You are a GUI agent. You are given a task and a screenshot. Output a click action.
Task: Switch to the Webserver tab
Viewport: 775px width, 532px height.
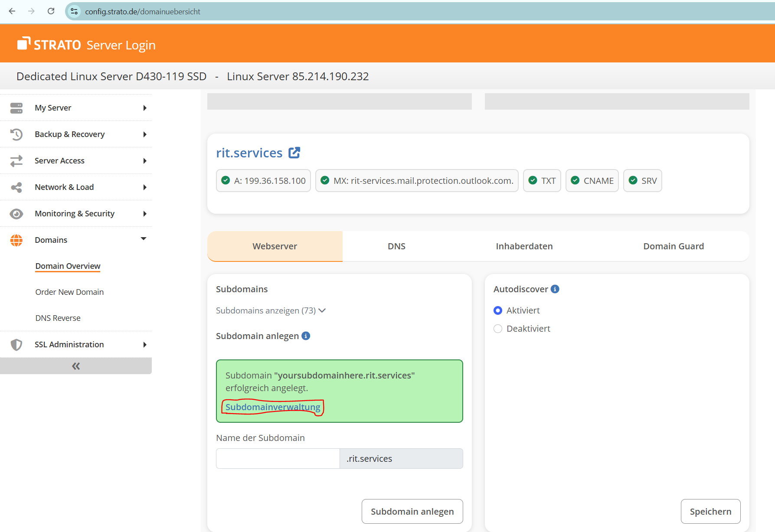point(275,246)
